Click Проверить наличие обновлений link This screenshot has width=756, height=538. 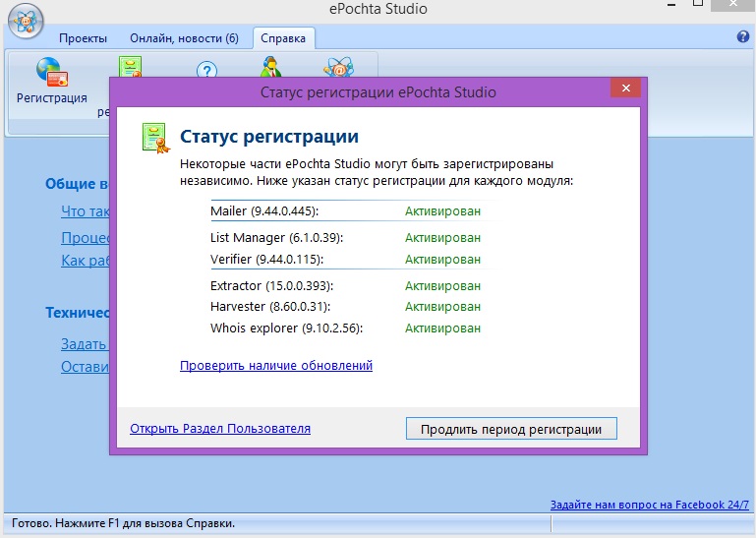pos(276,365)
